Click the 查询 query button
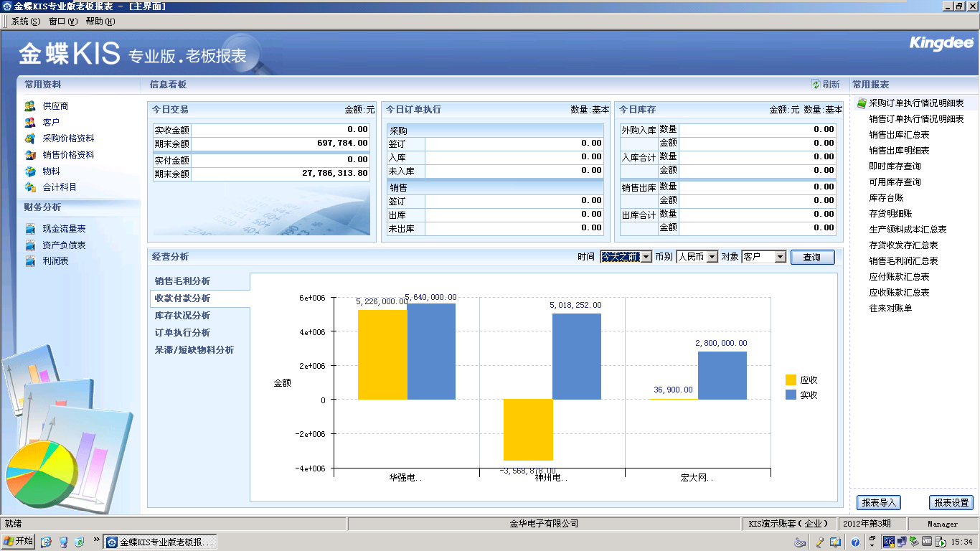The width and height of the screenshot is (980, 551). coord(812,257)
